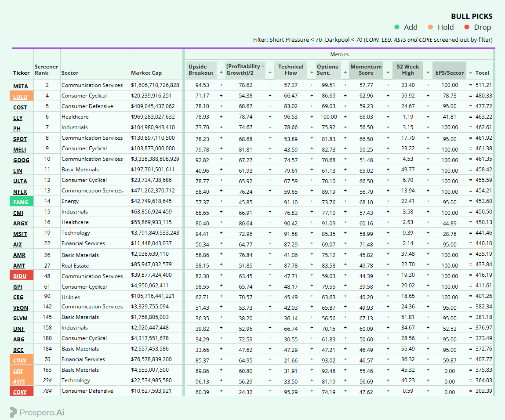Click the Momentum Score column header
This screenshot has width=505, height=420.
coord(366,70)
